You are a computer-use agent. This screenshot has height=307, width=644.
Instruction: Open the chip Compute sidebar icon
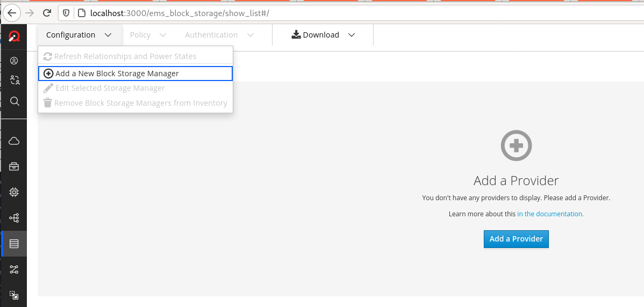coord(14,192)
